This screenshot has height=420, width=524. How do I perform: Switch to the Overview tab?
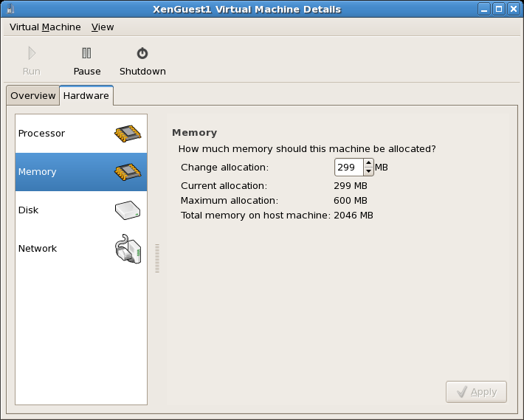point(32,95)
